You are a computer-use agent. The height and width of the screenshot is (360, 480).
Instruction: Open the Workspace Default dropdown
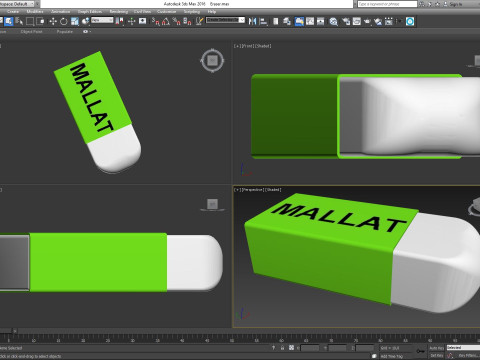coord(17,4)
